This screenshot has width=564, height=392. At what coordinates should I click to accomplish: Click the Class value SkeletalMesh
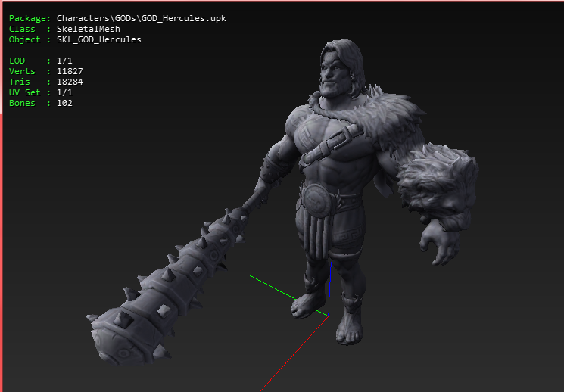[89, 29]
